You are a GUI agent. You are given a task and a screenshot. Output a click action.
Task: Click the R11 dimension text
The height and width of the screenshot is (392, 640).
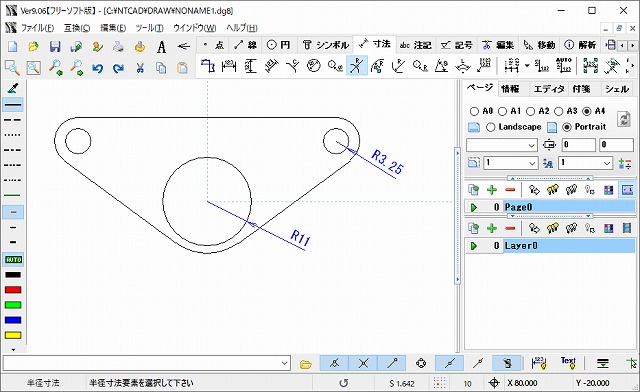(300, 238)
